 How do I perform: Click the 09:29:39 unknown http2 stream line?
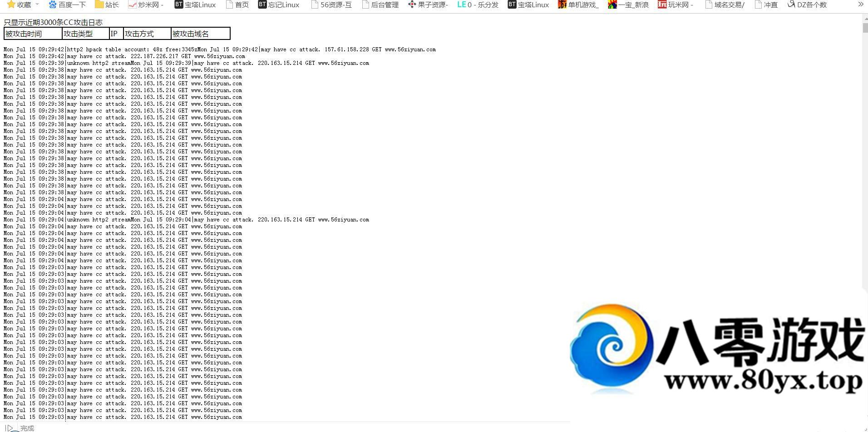[x=186, y=63]
